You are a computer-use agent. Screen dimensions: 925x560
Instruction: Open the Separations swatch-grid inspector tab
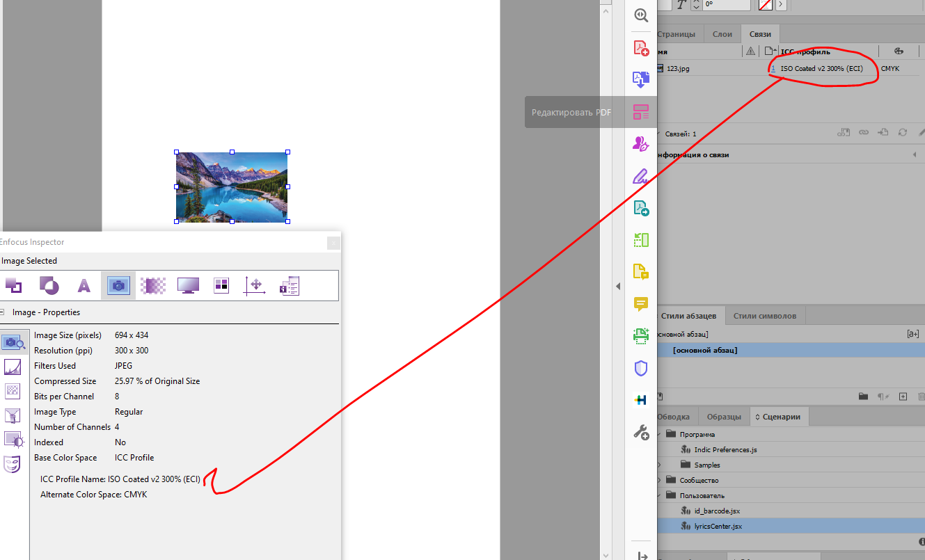pos(221,285)
